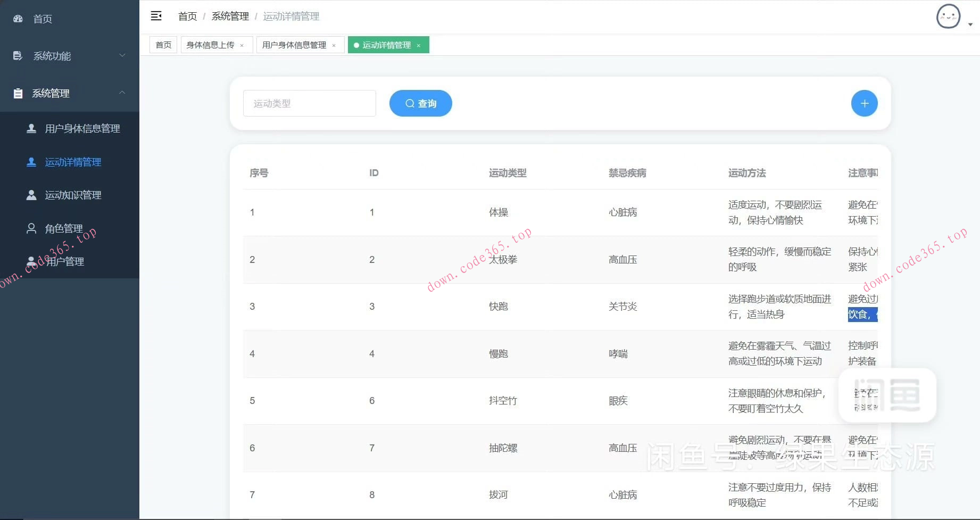Open the 首页 tab
The width and height of the screenshot is (980, 520).
(163, 45)
